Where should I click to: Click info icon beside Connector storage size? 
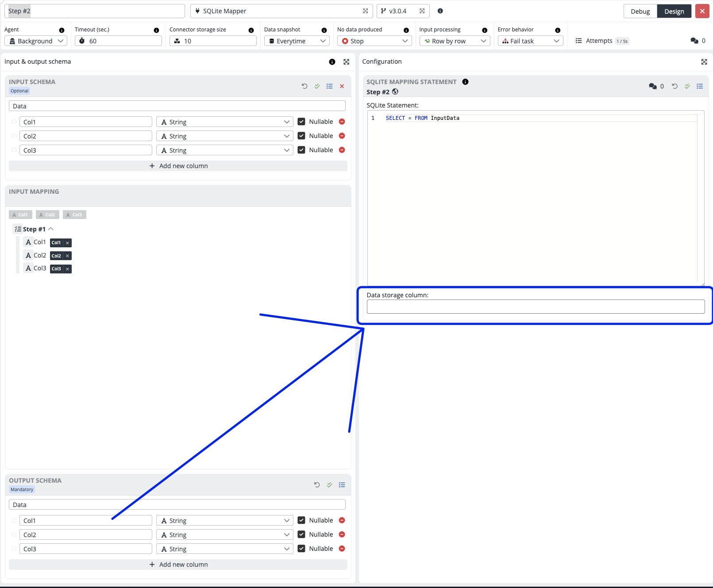pyautogui.click(x=251, y=30)
